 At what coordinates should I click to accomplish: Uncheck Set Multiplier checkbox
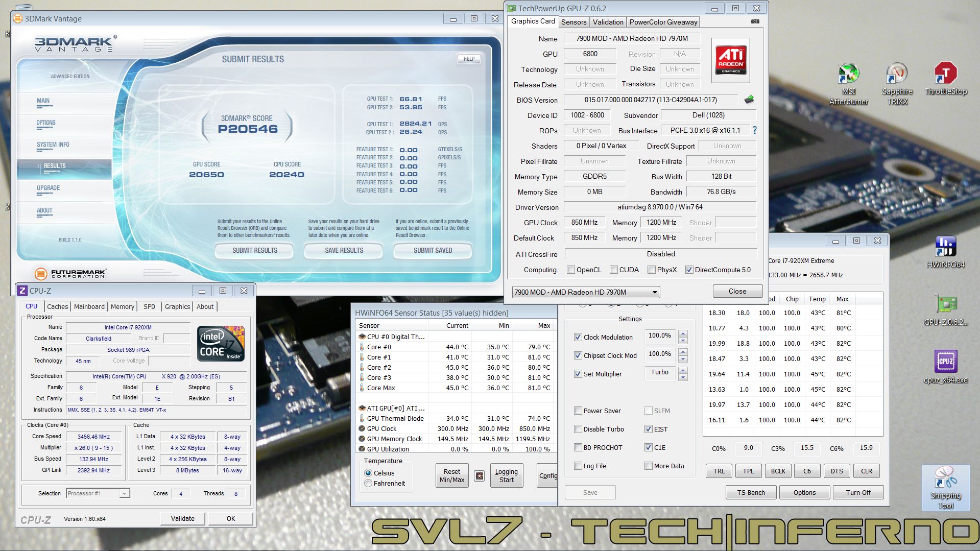pos(578,374)
